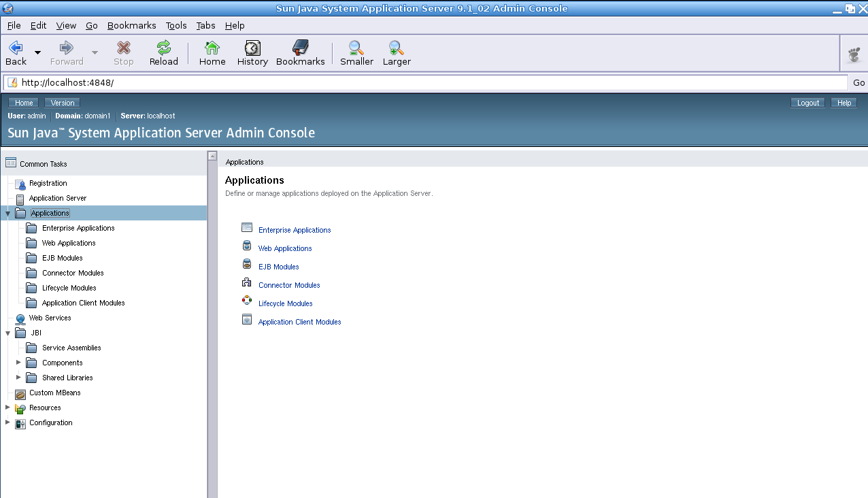
Task: Click the Configuration tree icon
Action: tap(20, 423)
